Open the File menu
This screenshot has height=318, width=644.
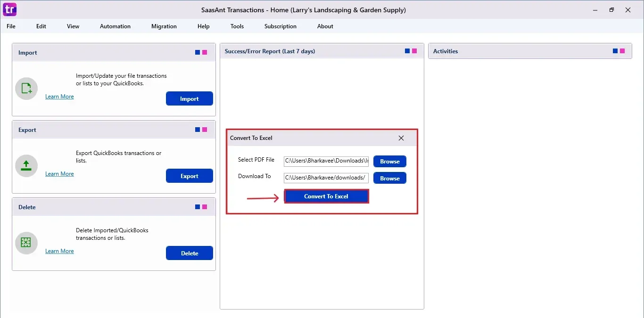[x=11, y=26]
